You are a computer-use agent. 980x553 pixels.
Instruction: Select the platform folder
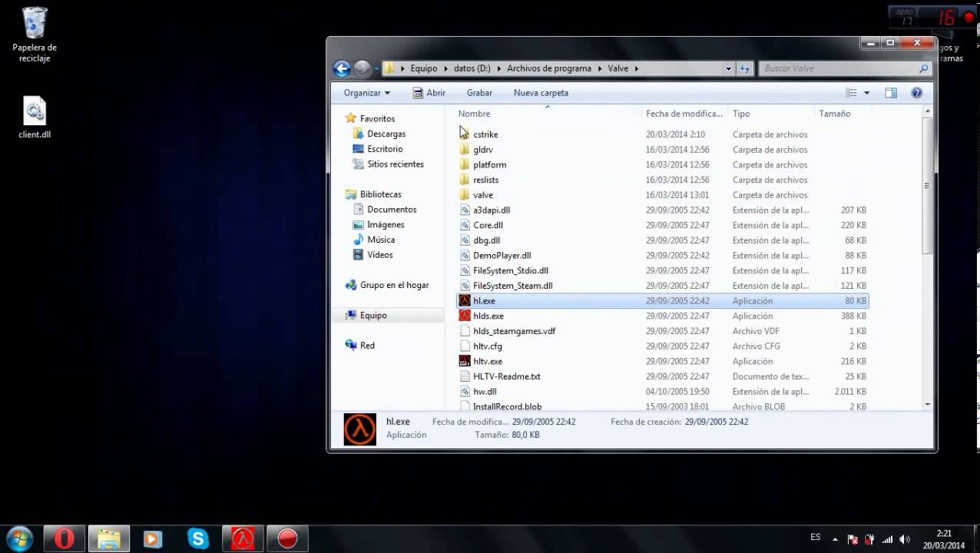[x=490, y=164]
